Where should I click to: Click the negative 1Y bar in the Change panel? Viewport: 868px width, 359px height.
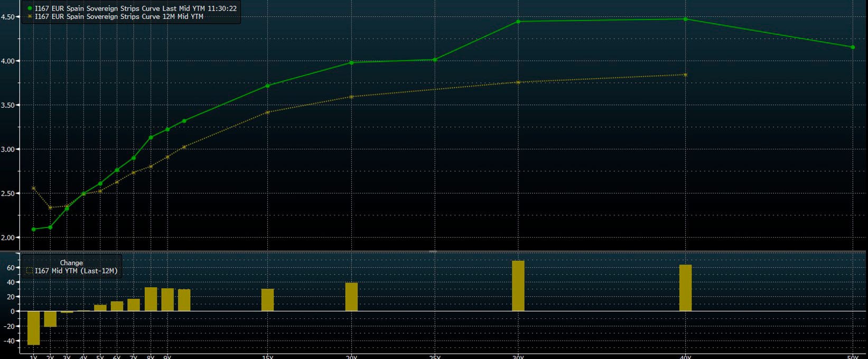pyautogui.click(x=34, y=328)
